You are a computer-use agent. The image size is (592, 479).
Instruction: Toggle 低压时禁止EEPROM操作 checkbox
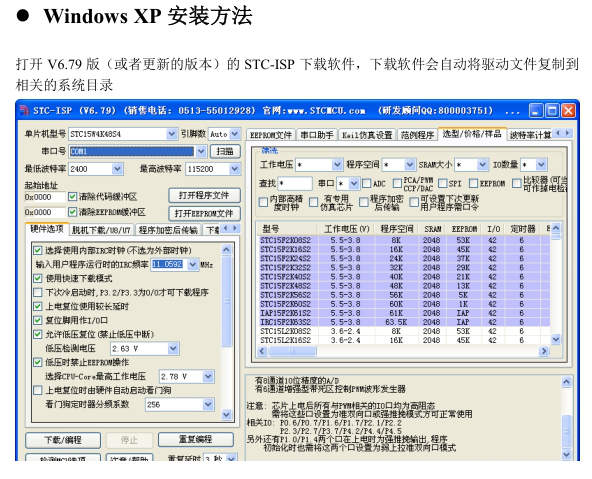37,362
